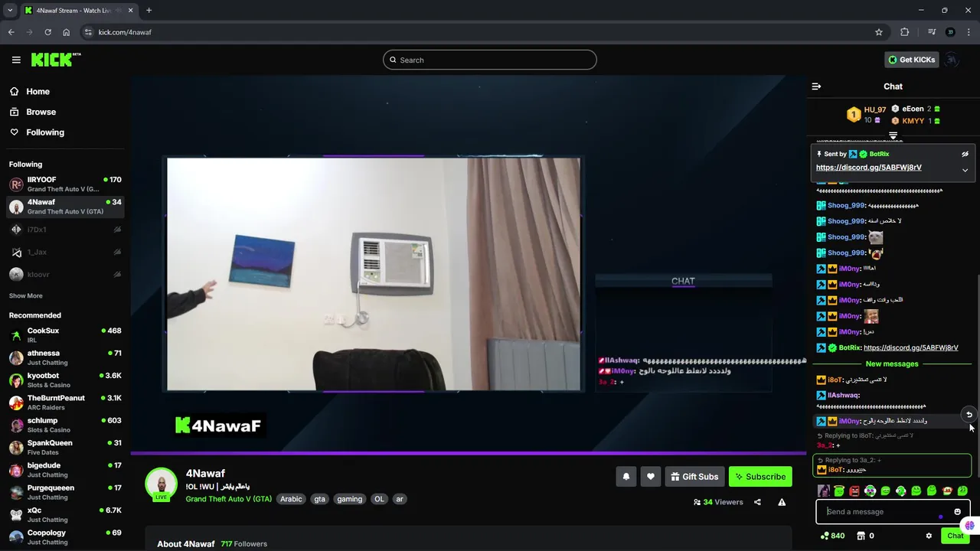Click the green Chat send button
This screenshot has width=980, height=551.
(x=955, y=536)
